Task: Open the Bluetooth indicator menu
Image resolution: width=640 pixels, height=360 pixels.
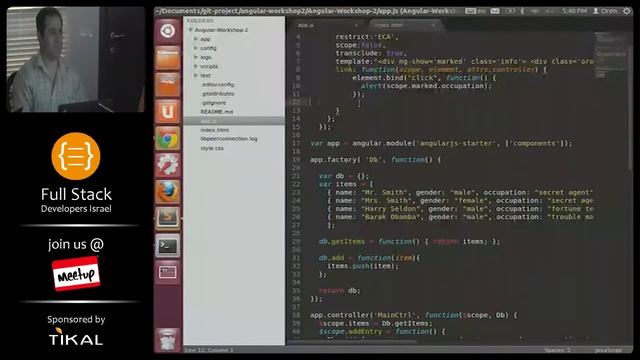Action: tap(522, 11)
